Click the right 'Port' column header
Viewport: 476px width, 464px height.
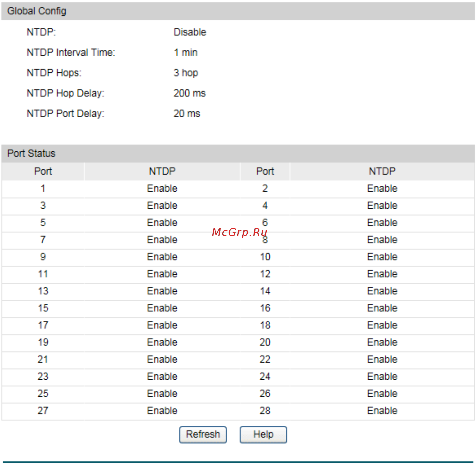tap(265, 171)
